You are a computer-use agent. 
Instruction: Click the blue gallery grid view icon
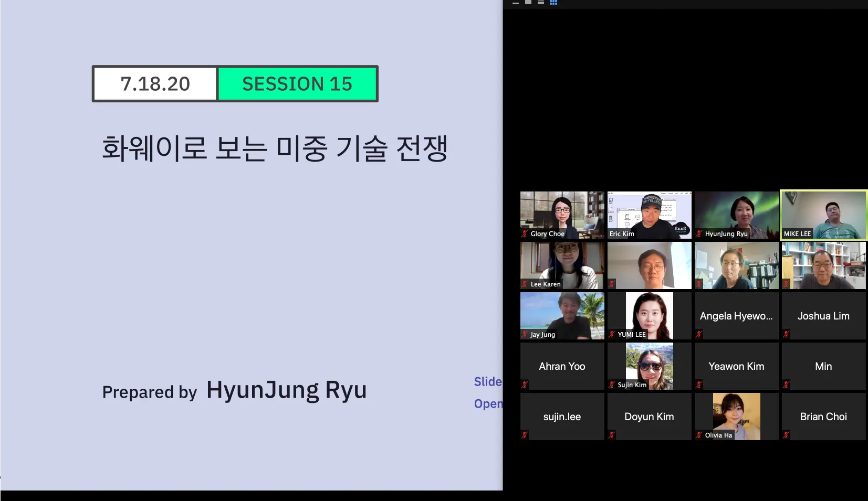click(x=553, y=2)
